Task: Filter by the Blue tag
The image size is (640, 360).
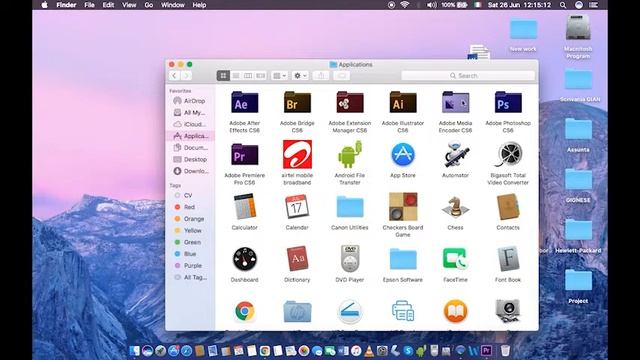Action: (x=186, y=254)
